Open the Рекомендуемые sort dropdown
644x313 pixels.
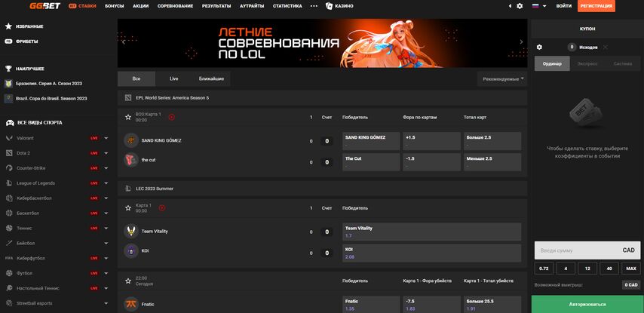tap(502, 79)
